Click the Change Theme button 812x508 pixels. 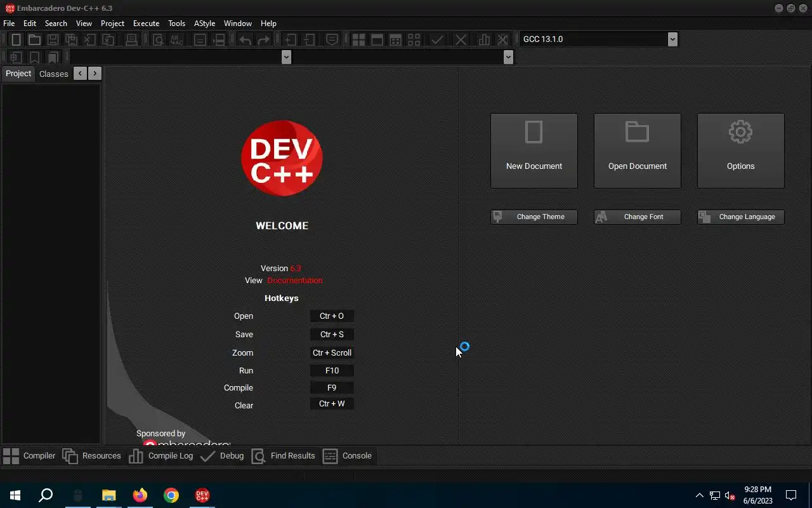[534, 217]
